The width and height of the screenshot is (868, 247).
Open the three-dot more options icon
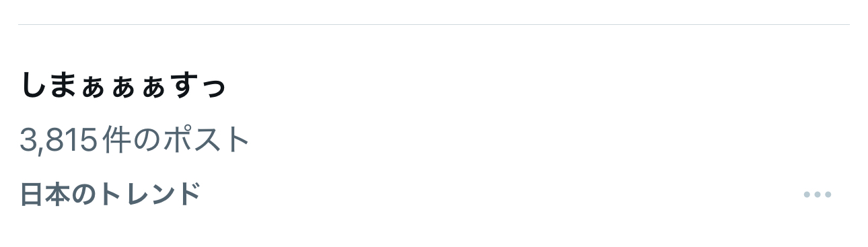[x=818, y=195]
